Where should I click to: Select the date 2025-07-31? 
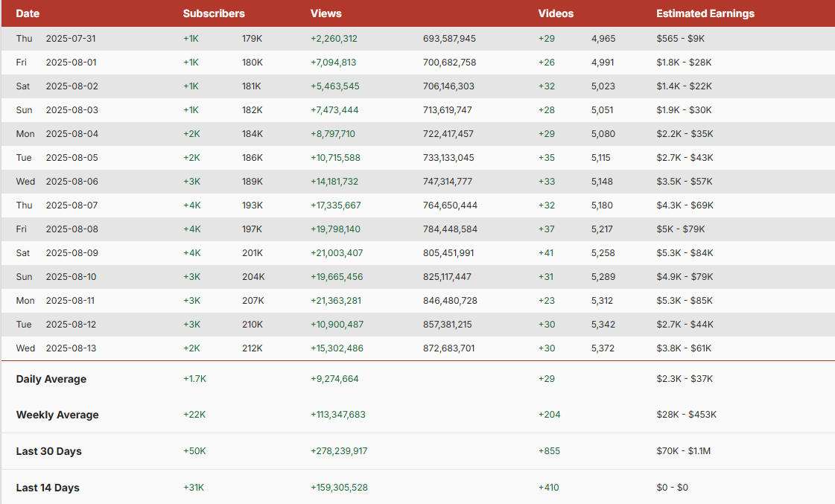(x=71, y=38)
